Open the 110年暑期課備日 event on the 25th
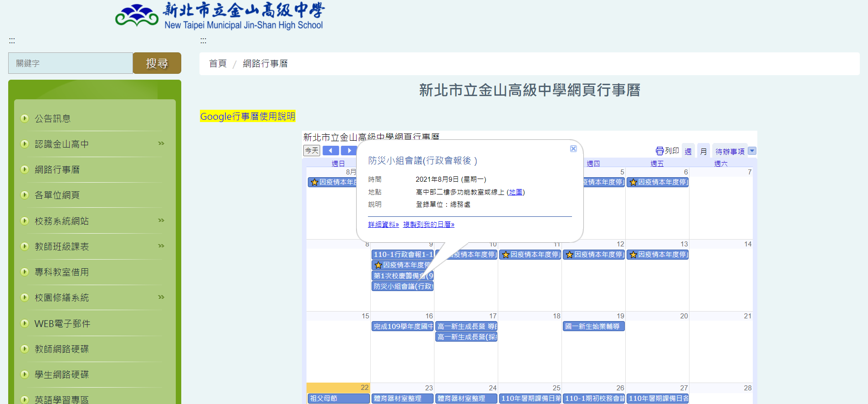 tap(530, 398)
